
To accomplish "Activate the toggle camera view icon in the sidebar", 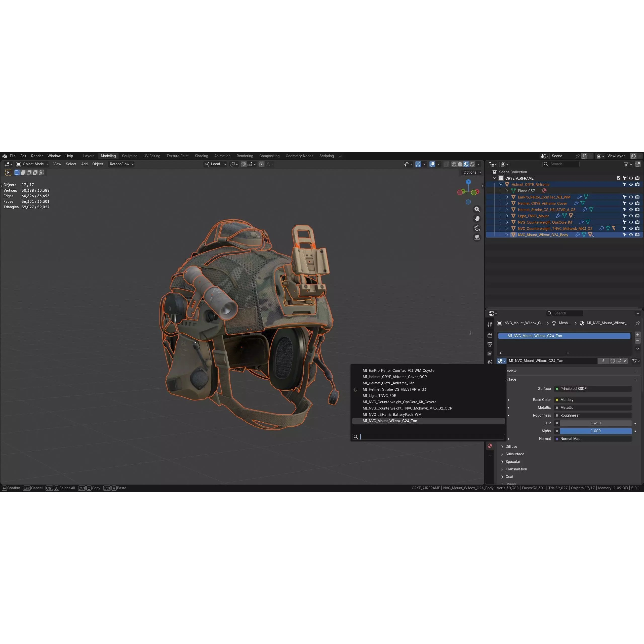I will coord(477,228).
